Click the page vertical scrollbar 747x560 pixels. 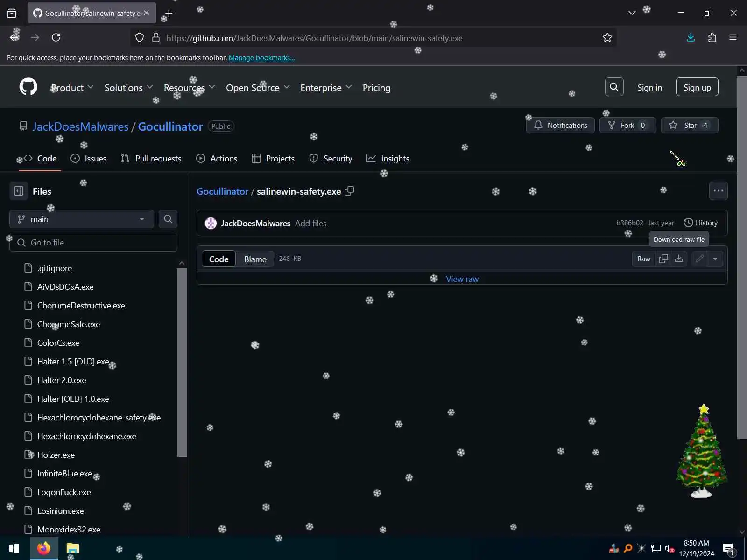pyautogui.click(x=742, y=257)
